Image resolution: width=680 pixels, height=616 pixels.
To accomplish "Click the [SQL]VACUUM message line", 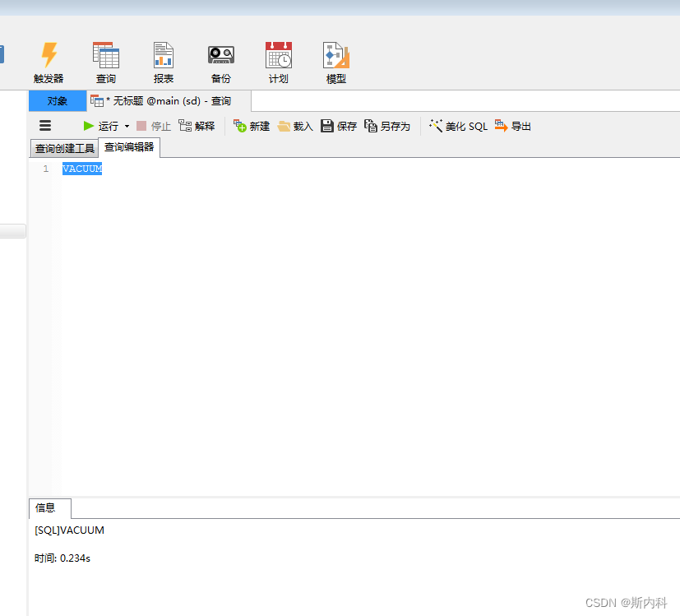I will [69, 530].
